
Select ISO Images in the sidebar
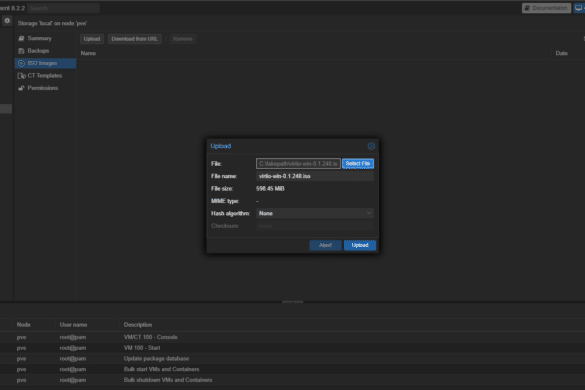(x=45, y=63)
